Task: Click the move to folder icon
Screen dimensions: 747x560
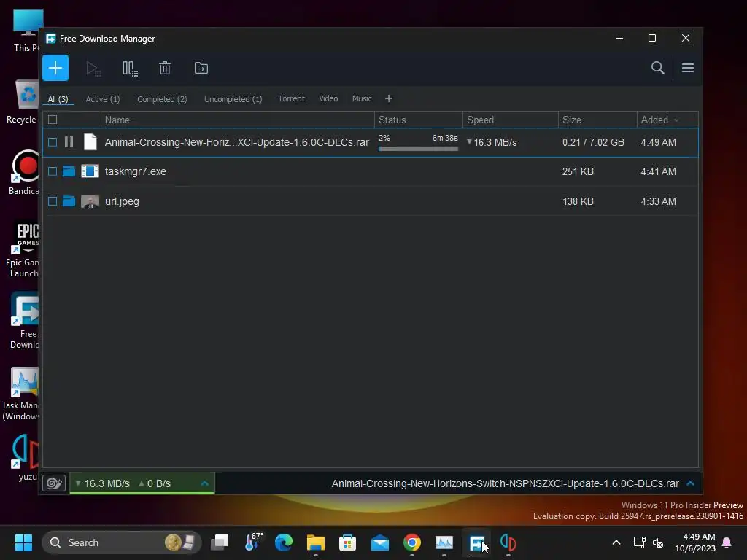Action: 201,68
